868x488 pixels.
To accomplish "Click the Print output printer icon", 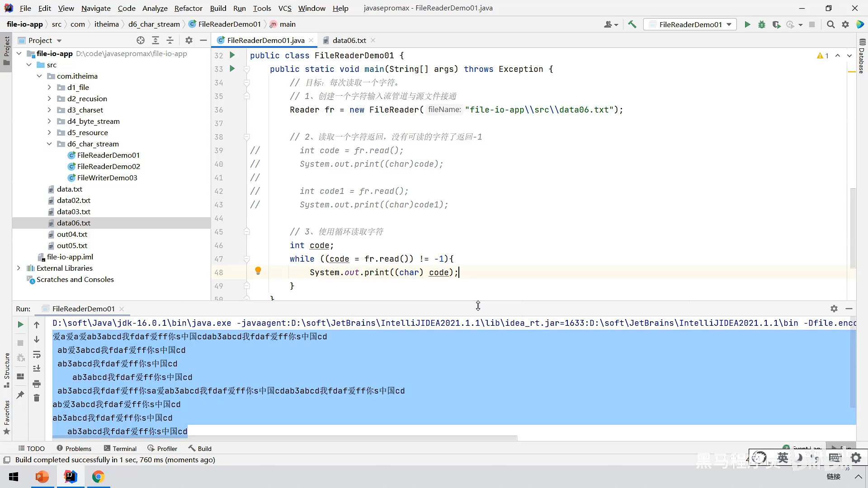I will (x=37, y=384).
